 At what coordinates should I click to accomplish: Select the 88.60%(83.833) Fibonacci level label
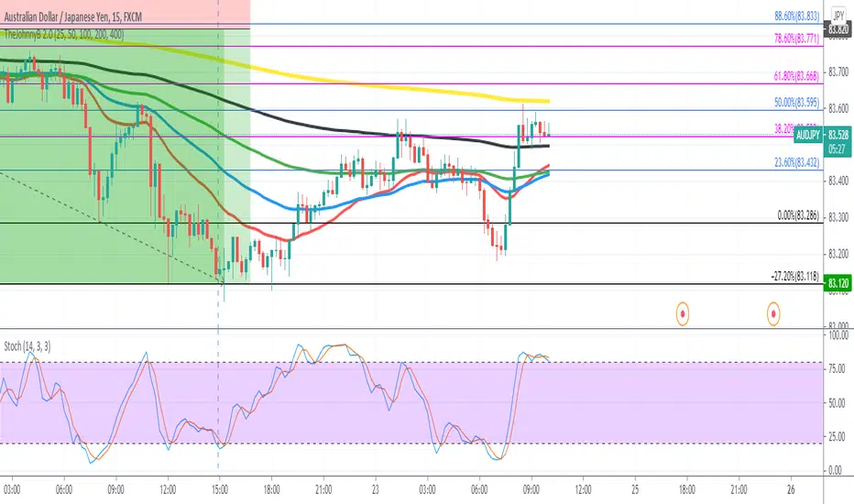797,16
